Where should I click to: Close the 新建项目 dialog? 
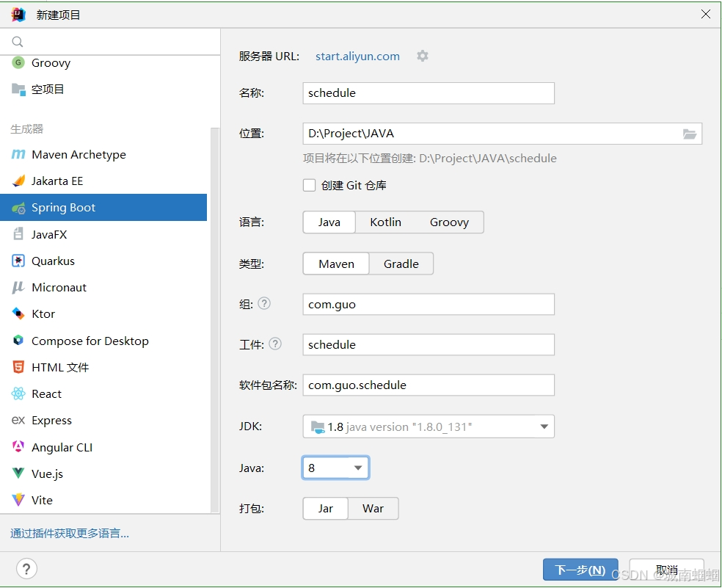point(705,14)
